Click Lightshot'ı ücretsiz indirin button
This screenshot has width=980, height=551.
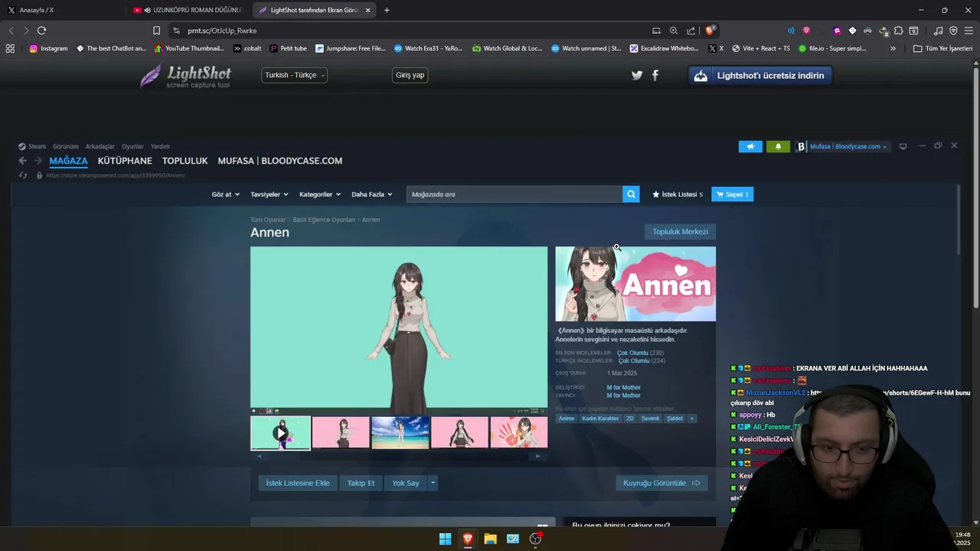tap(760, 75)
